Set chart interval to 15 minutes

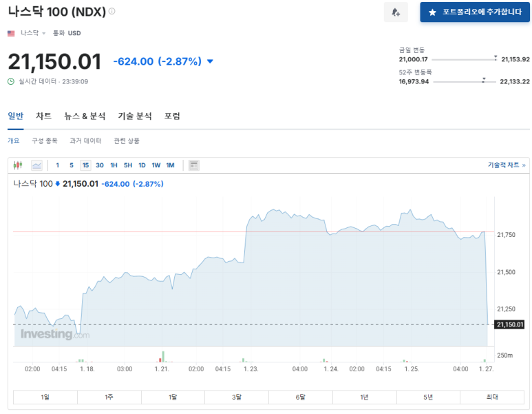tap(85, 165)
